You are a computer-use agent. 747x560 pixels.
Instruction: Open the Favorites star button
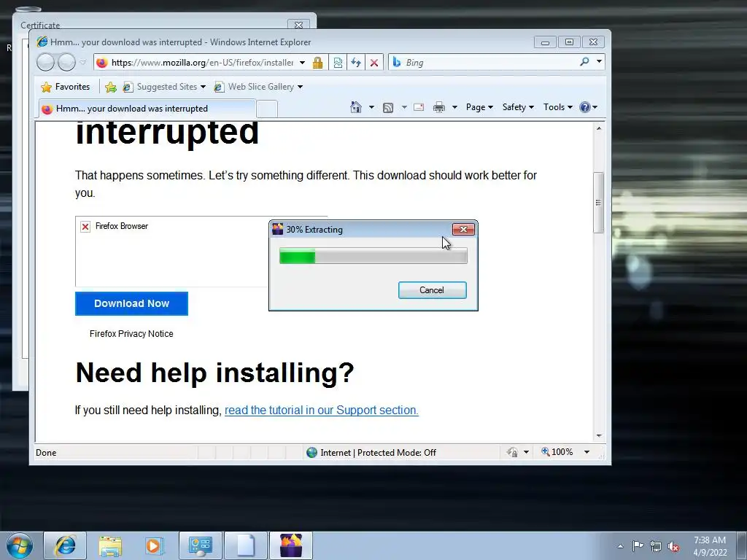[66, 87]
